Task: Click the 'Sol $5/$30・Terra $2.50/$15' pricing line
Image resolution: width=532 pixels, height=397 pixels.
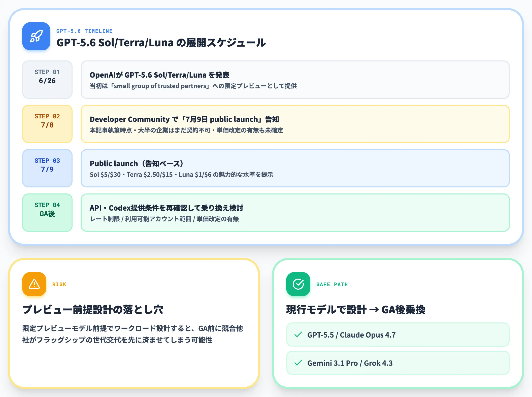Action: [181, 175]
